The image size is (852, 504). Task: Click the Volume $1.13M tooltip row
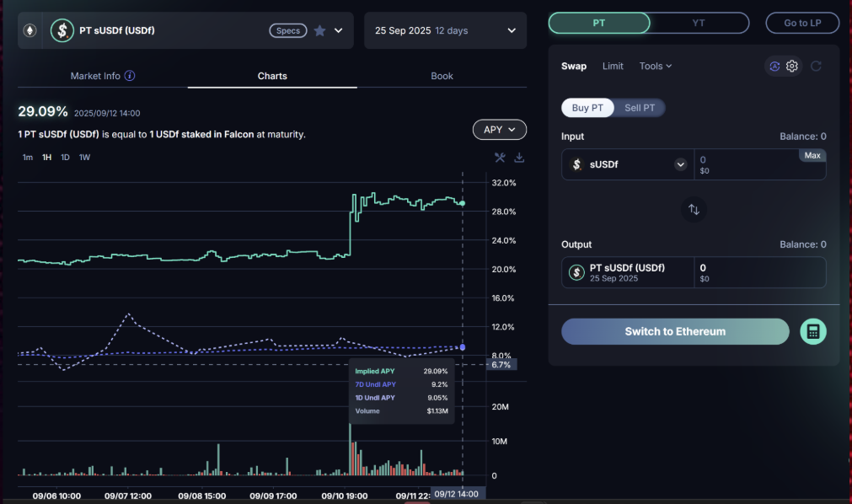[401, 411]
